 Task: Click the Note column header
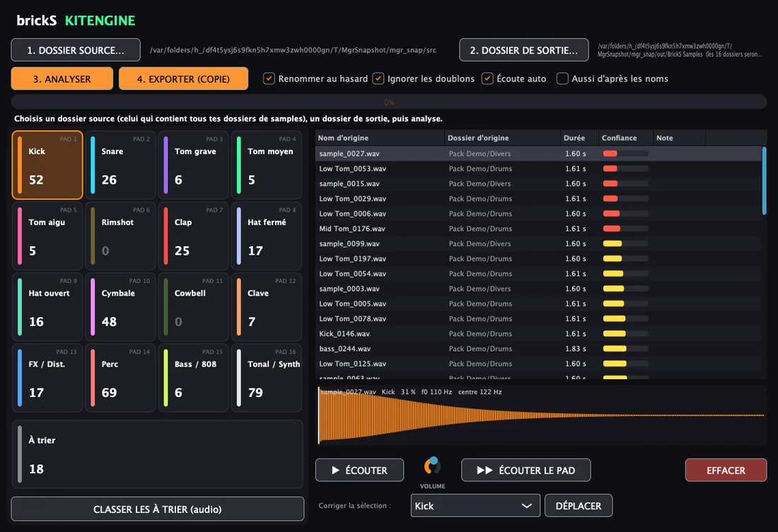coord(679,138)
